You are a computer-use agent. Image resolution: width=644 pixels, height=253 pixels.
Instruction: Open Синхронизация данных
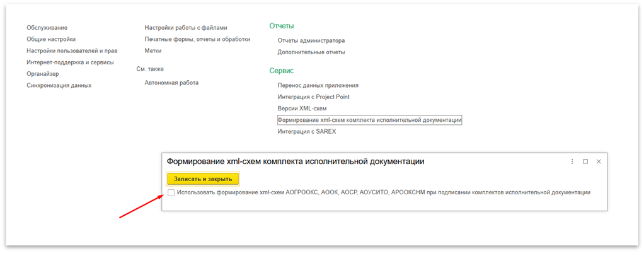point(59,85)
